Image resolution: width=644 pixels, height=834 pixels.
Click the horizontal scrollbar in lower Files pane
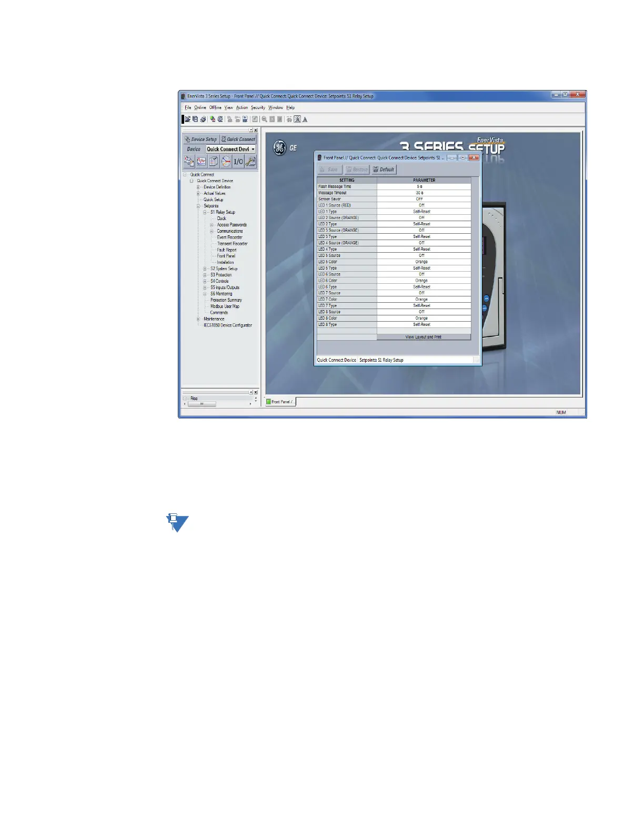[217, 404]
